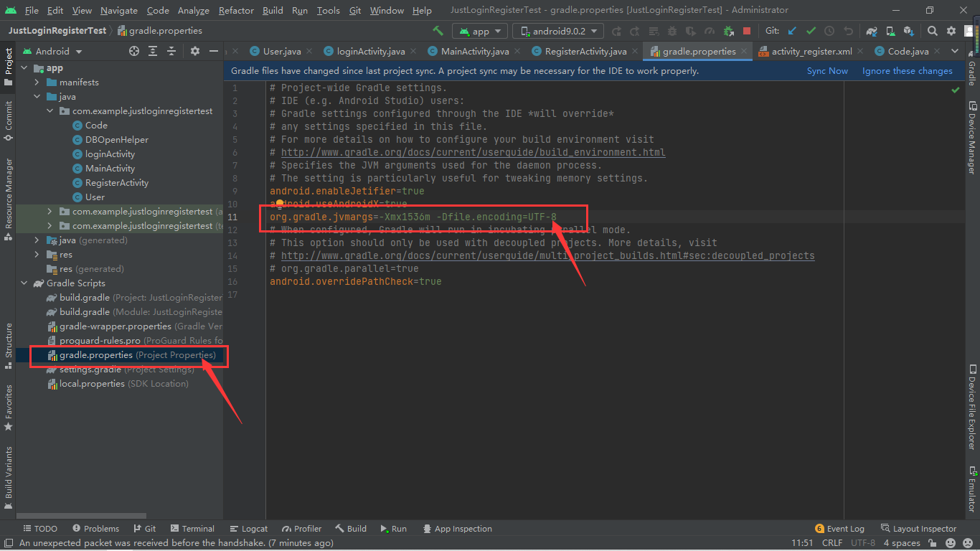Collapse the Gradle Scripts tree node
Image resolution: width=980 pixels, height=551 pixels.
pos(24,283)
